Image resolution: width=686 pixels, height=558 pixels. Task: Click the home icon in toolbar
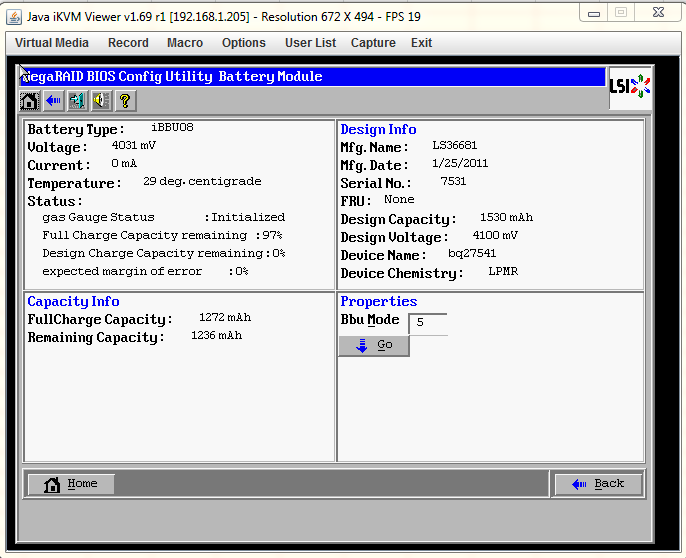pos(29,101)
